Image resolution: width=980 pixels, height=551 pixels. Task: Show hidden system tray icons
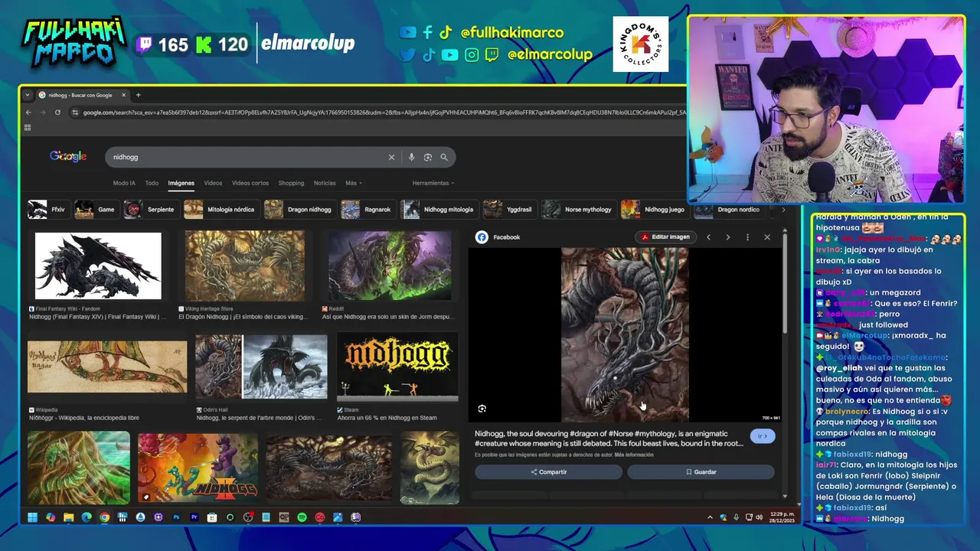click(x=710, y=517)
